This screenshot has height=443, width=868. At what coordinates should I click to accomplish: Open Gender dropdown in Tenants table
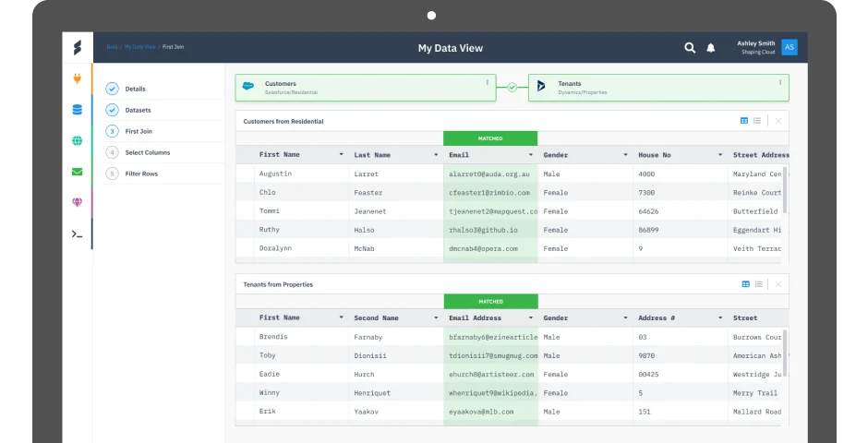[x=625, y=318]
